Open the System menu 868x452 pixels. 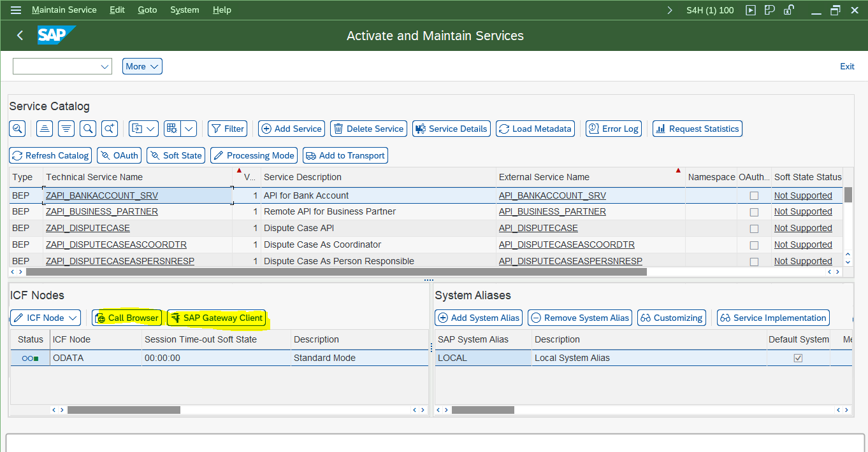184,10
